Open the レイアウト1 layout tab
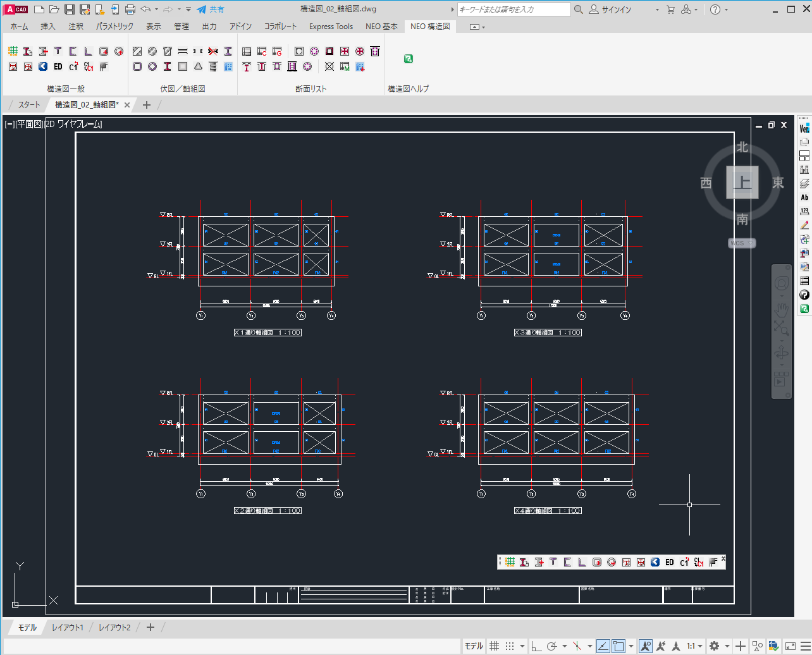Screen dimensions: 812x655 click(x=67, y=627)
